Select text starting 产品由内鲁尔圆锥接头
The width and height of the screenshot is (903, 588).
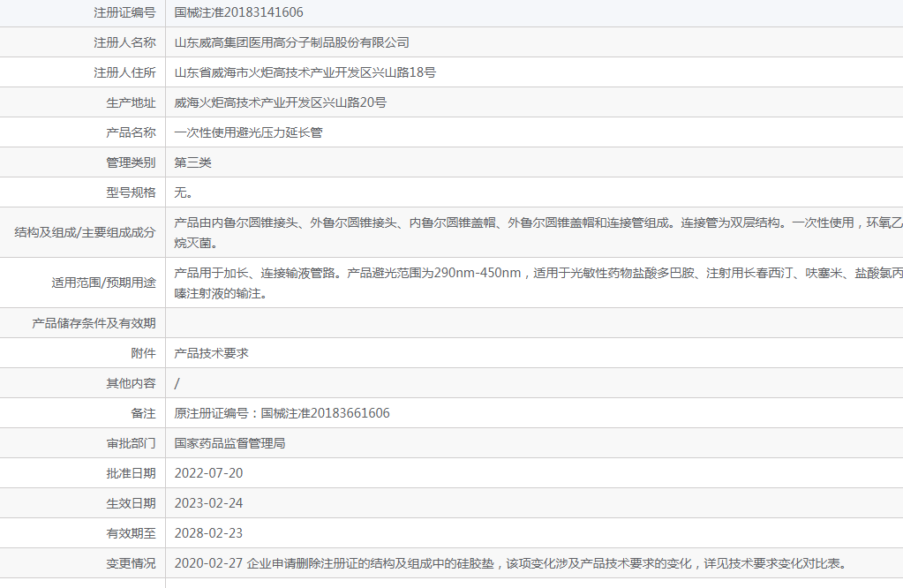click(538, 233)
